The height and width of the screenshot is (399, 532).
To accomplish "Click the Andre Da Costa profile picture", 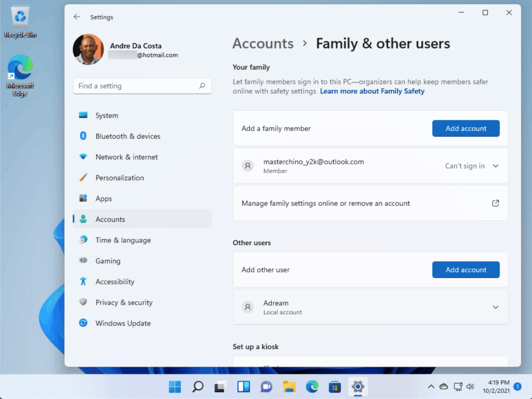I will [88, 49].
